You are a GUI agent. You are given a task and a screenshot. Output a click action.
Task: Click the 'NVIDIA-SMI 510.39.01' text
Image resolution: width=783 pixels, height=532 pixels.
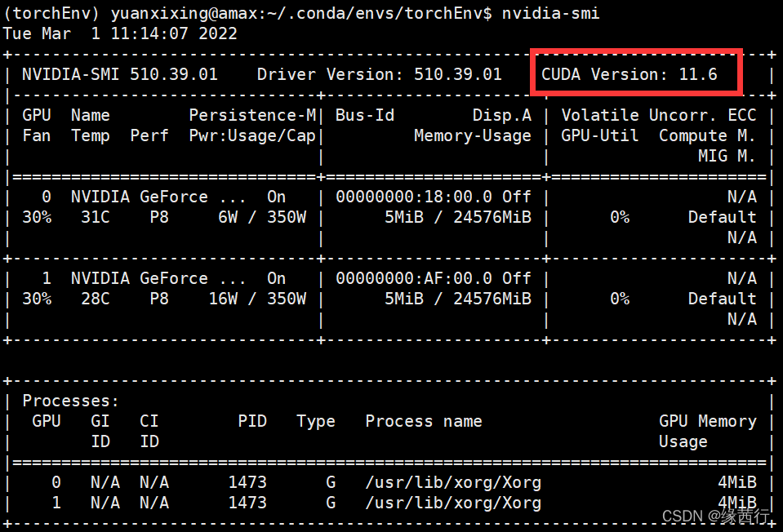(120, 74)
